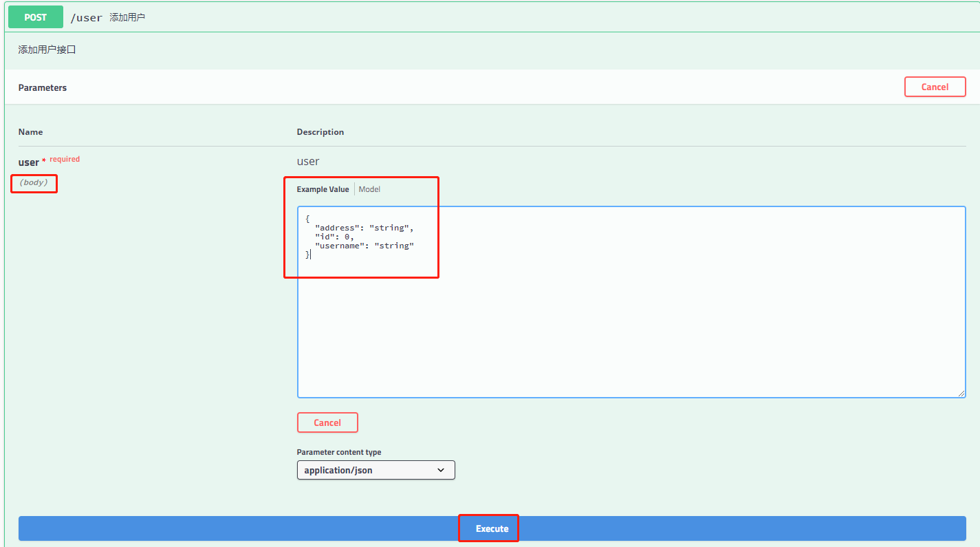Image resolution: width=980 pixels, height=547 pixels.
Task: Click the /user endpoint path
Action: tap(86, 17)
